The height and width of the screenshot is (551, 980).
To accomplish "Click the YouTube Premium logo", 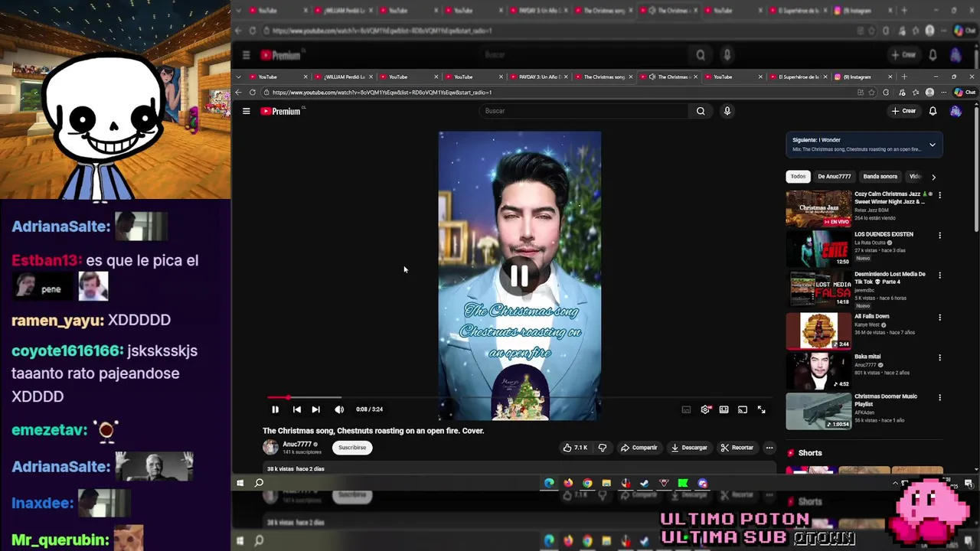I will 280,111.
